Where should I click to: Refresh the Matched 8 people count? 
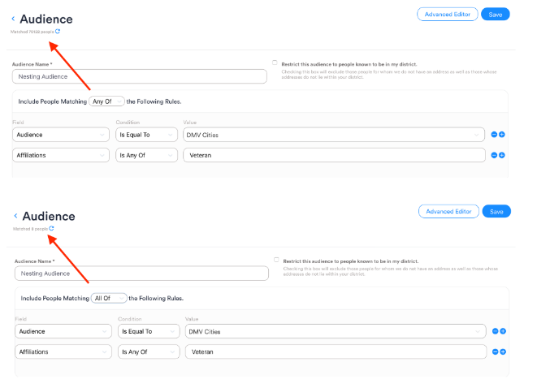point(51,229)
